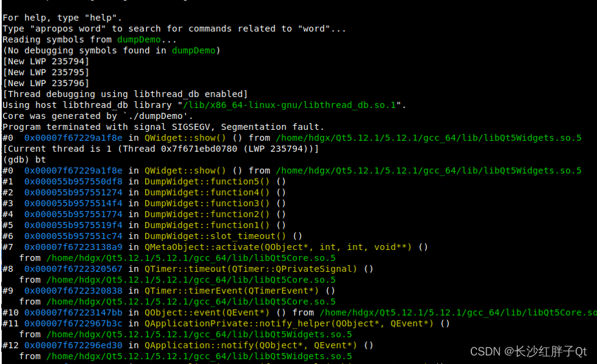Click the '[New LWP 235794]' line
597x364 pixels.
click(x=46, y=62)
